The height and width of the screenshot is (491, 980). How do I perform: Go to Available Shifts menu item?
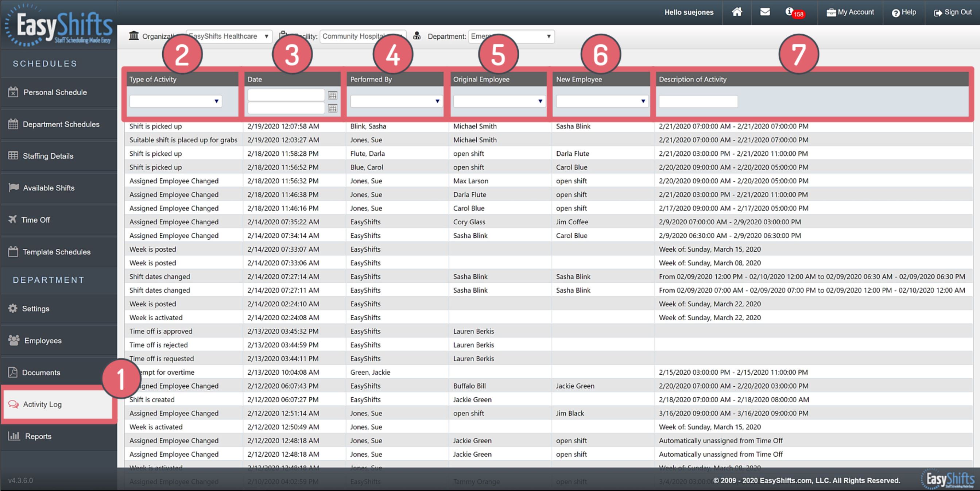pyautogui.click(x=49, y=187)
